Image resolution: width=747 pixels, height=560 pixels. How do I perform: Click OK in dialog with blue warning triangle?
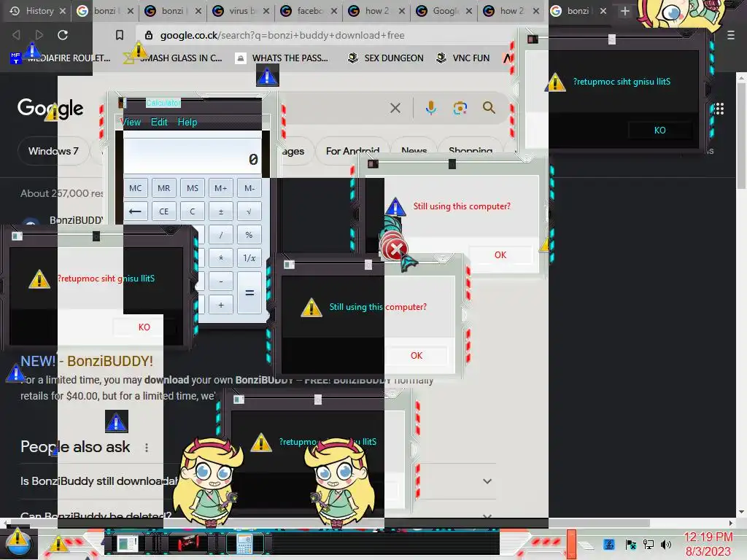click(x=500, y=254)
